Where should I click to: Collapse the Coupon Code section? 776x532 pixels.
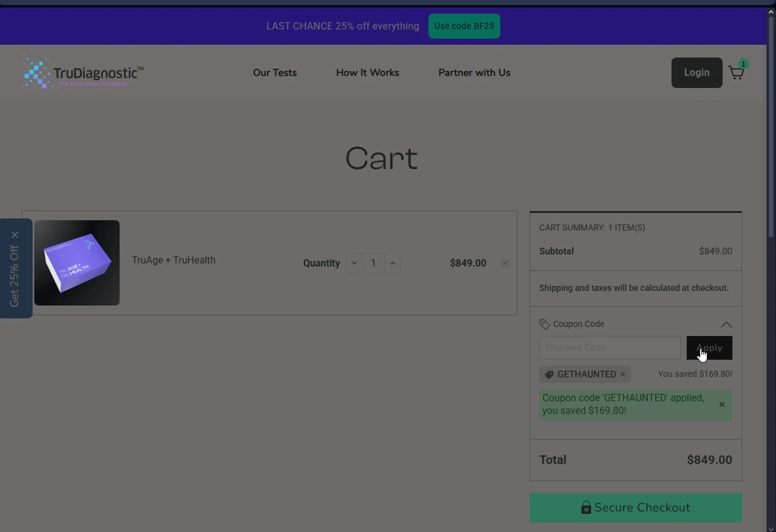(x=726, y=324)
